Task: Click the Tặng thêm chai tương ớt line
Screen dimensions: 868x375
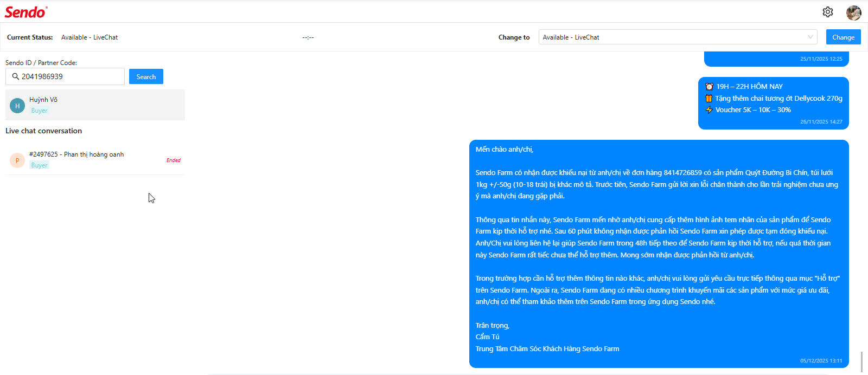Action: 778,98
